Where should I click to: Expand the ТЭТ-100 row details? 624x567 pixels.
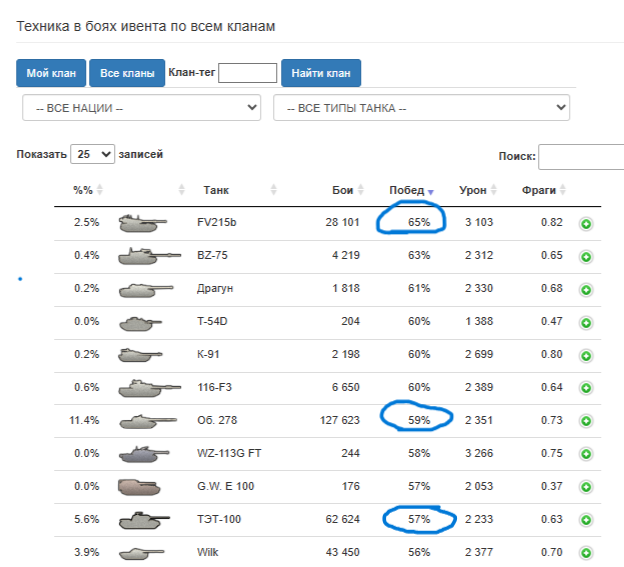click(x=586, y=519)
